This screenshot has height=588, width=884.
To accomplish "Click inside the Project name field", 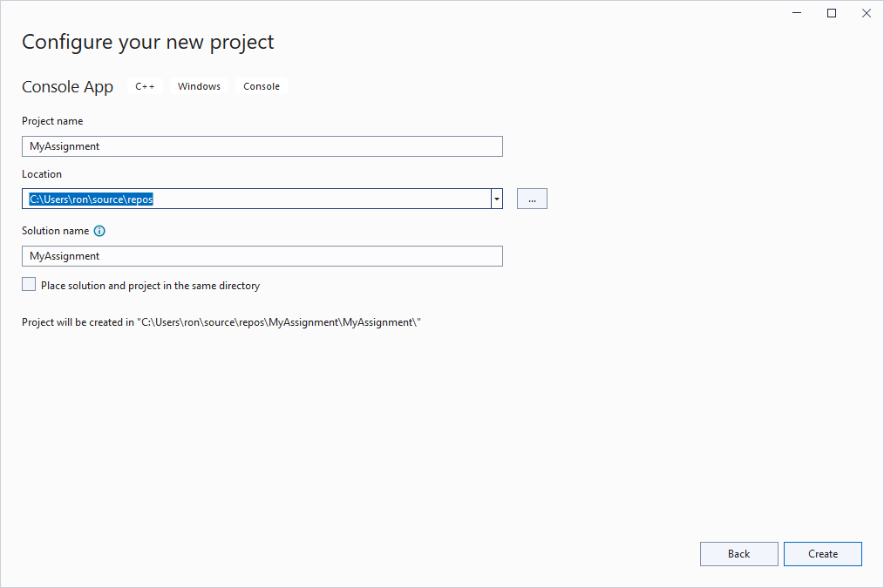I will 262,145.
